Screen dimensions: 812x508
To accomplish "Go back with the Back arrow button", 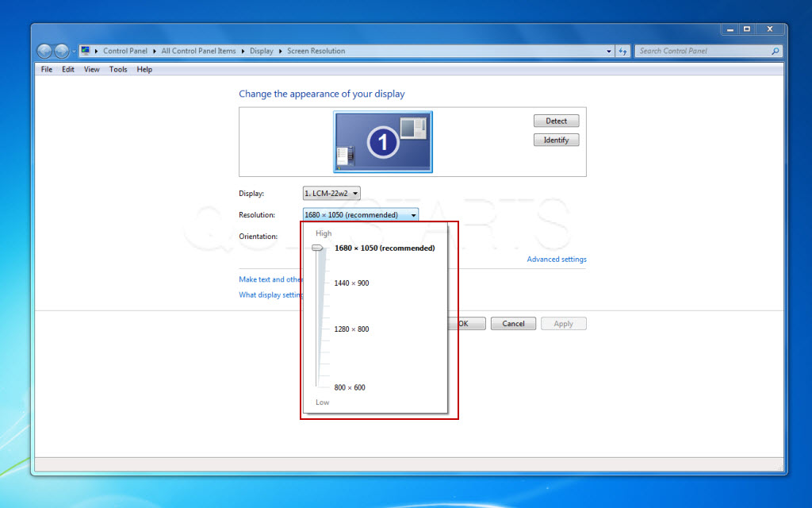I will (x=44, y=51).
